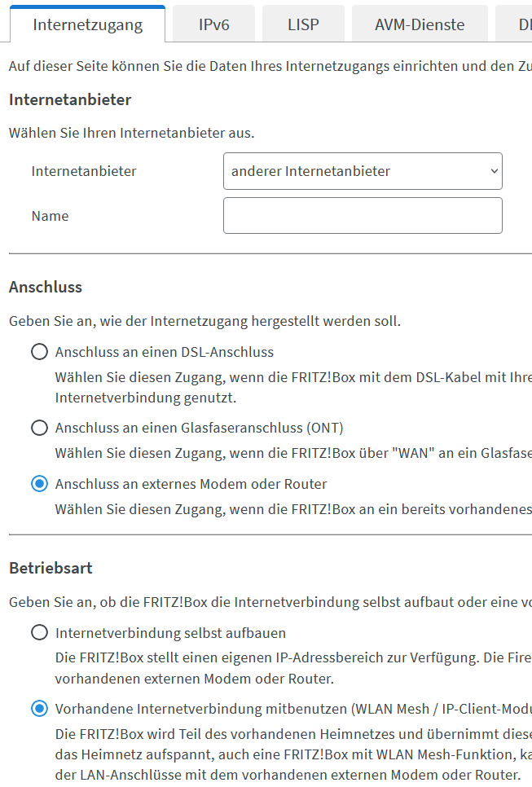The height and width of the screenshot is (787, 532).
Task: Switch to the IPv6 tab
Action: pos(213,24)
